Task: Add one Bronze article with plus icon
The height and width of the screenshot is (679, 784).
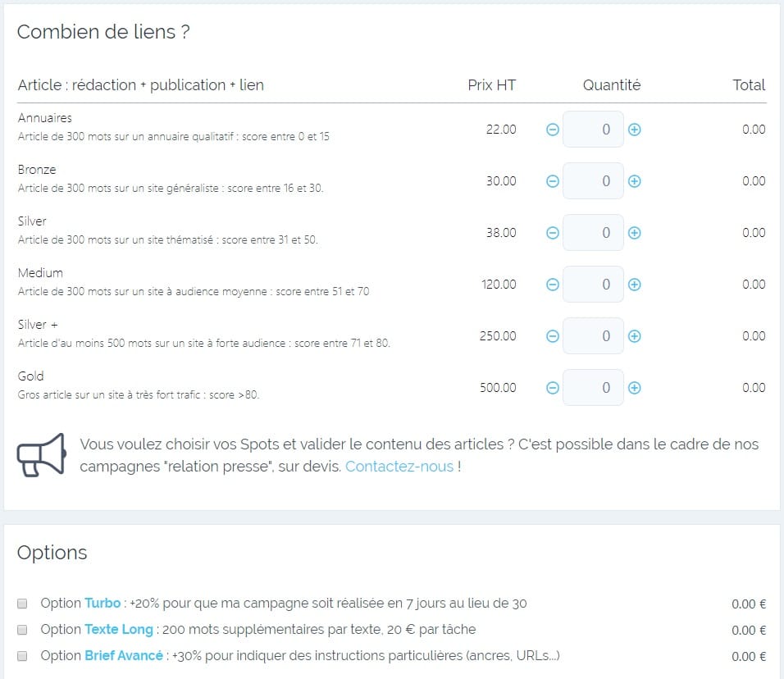Action: 635,181
